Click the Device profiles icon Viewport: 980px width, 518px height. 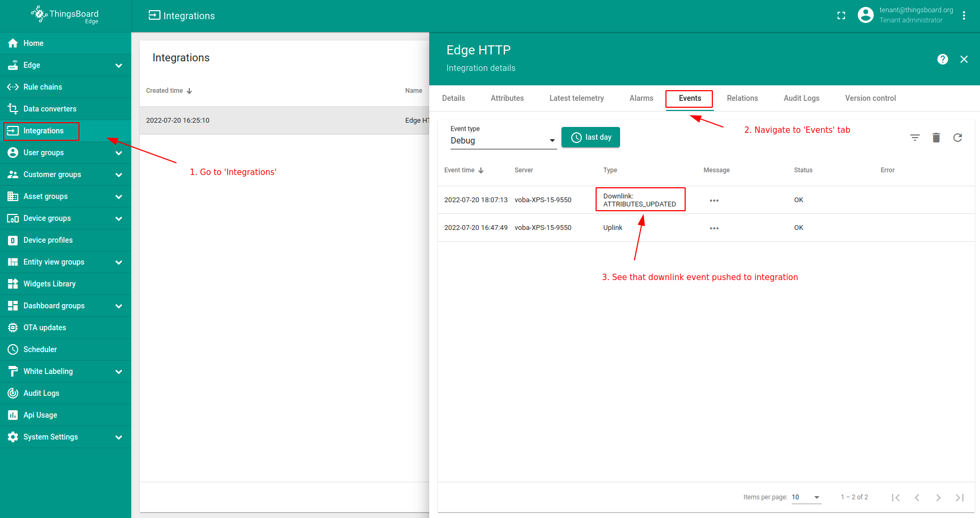point(13,240)
